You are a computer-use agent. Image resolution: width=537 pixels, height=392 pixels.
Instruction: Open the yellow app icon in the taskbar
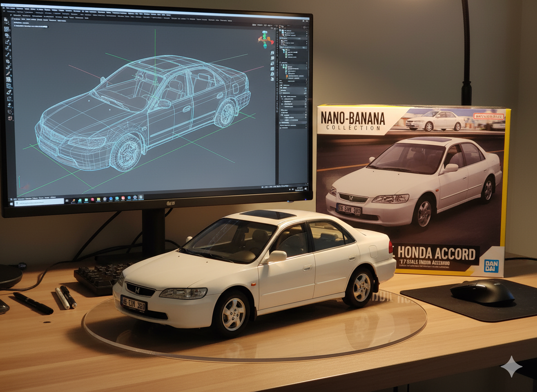point(98,200)
